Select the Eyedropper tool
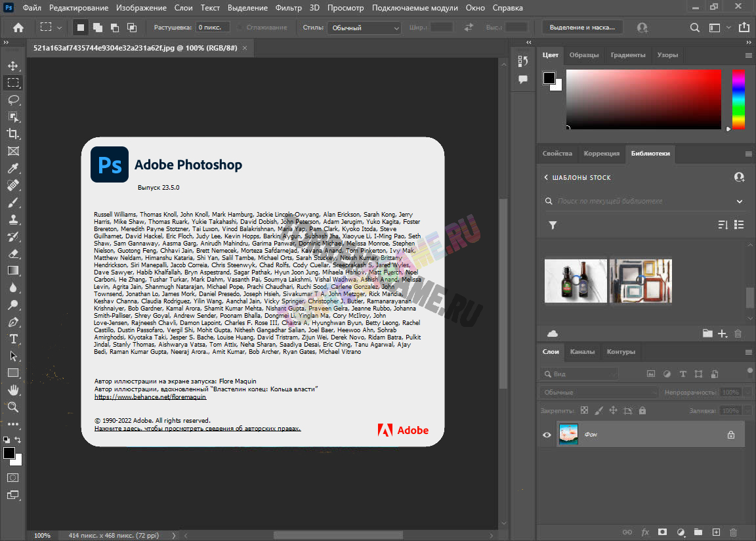 pyautogui.click(x=13, y=168)
